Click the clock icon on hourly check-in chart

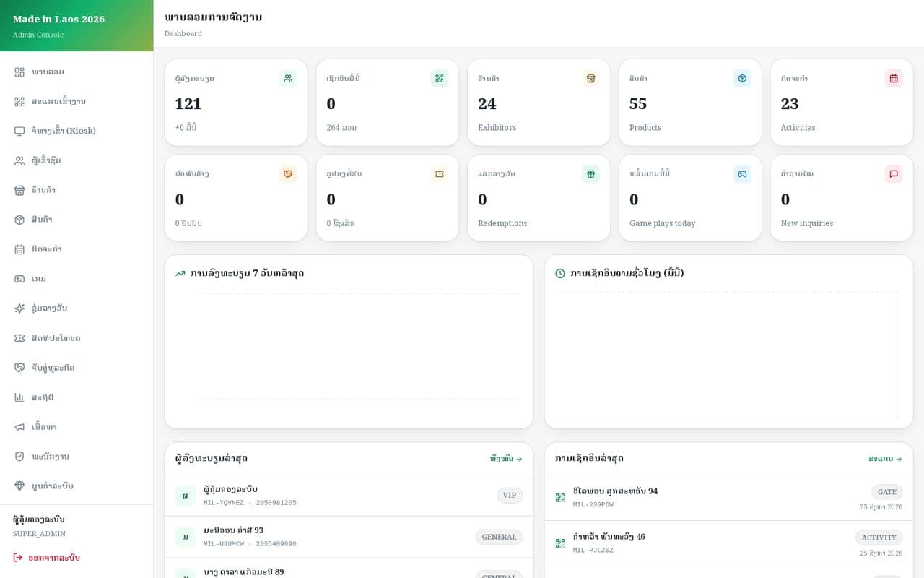tap(560, 274)
